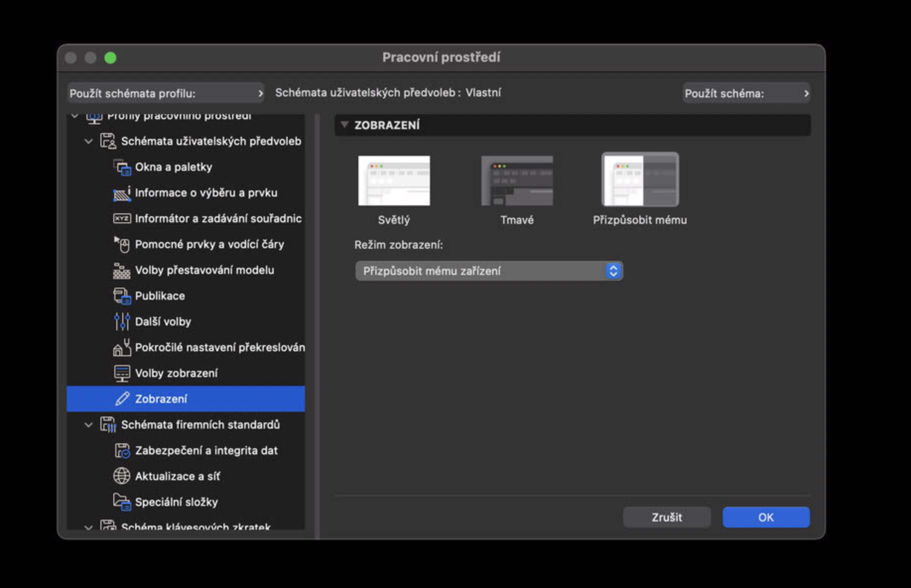Click the Zrušit button
Screen dimensions: 911x588
[x=666, y=517]
